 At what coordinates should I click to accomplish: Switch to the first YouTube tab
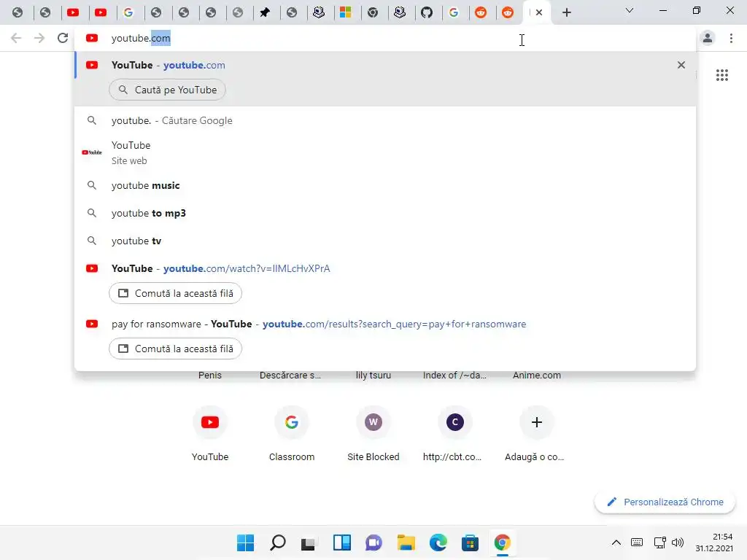[73, 12]
